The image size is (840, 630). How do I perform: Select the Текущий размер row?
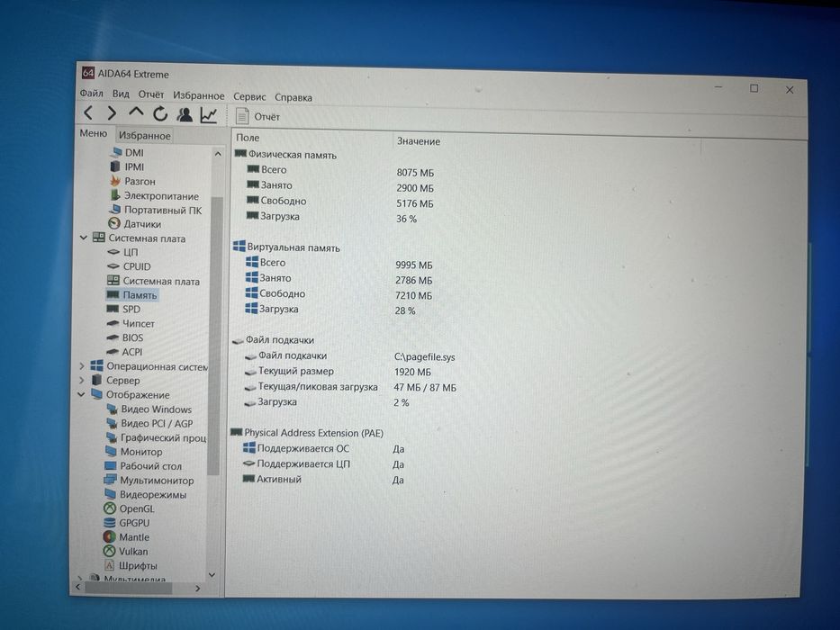338,371
